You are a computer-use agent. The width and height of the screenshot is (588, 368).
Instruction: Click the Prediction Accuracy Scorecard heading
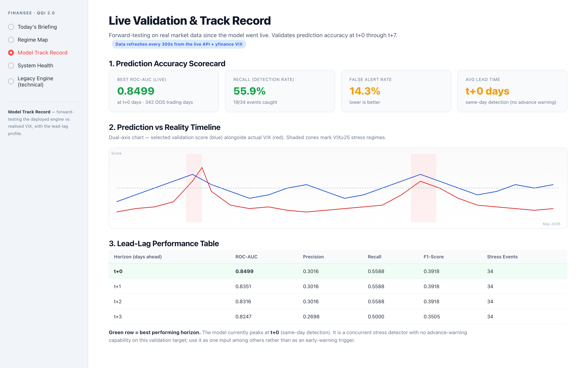tap(167, 63)
